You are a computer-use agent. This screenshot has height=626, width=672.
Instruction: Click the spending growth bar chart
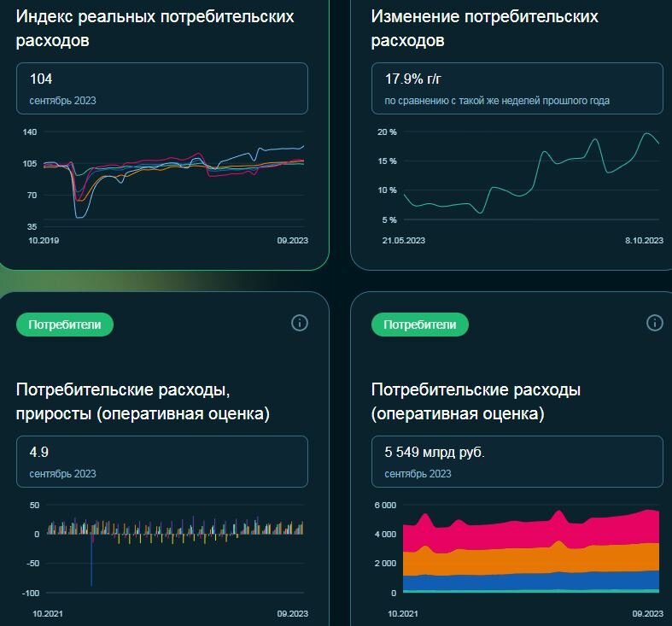(x=175, y=549)
